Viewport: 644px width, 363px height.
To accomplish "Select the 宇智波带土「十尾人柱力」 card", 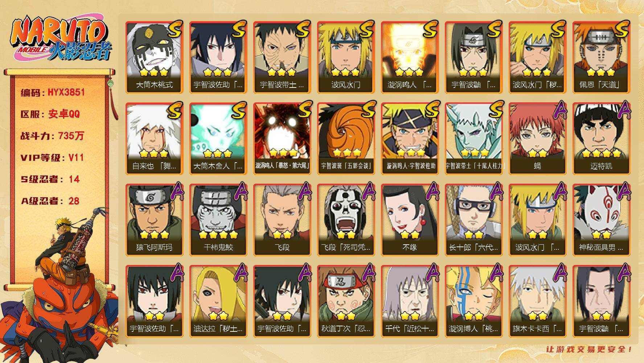I will pos(474,139).
